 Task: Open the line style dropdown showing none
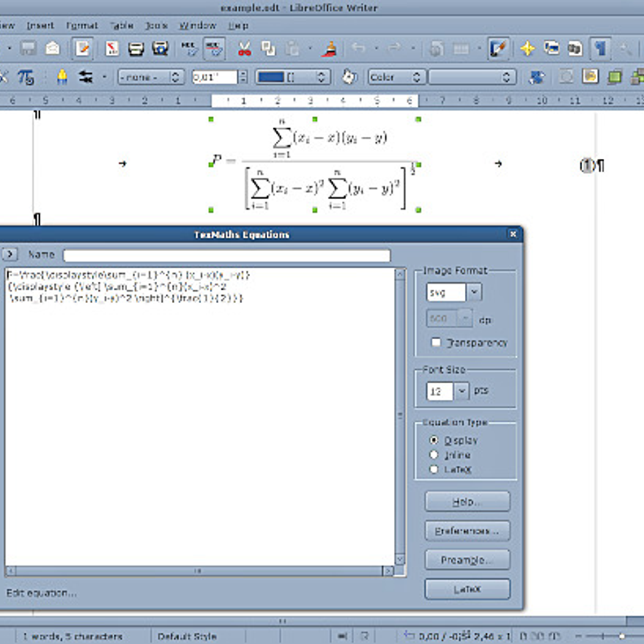[174, 77]
